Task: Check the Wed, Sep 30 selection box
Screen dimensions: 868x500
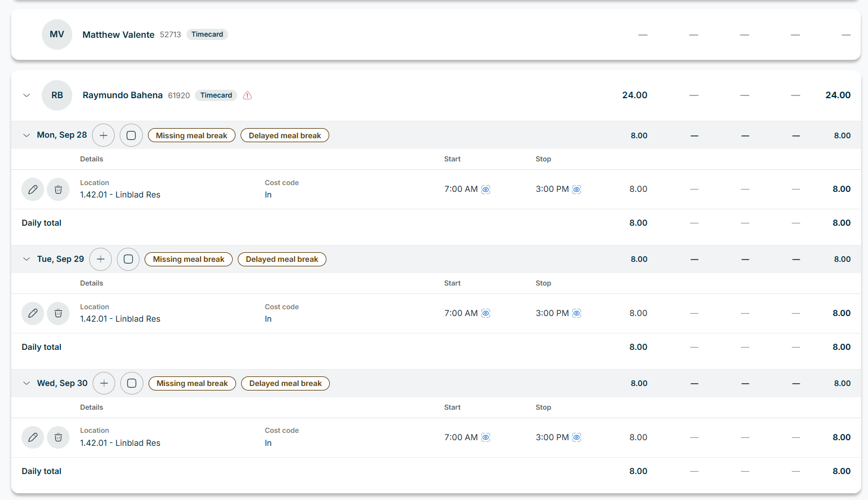Action: [132, 383]
